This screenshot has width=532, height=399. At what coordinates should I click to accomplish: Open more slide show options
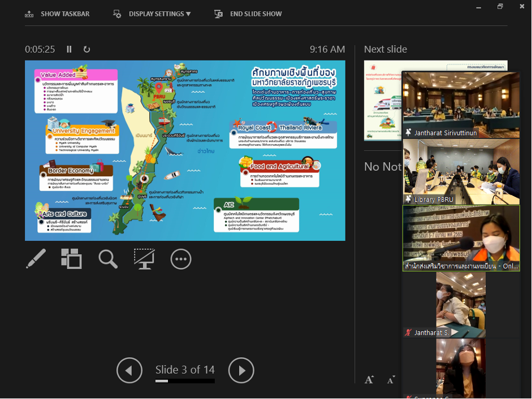(181, 259)
